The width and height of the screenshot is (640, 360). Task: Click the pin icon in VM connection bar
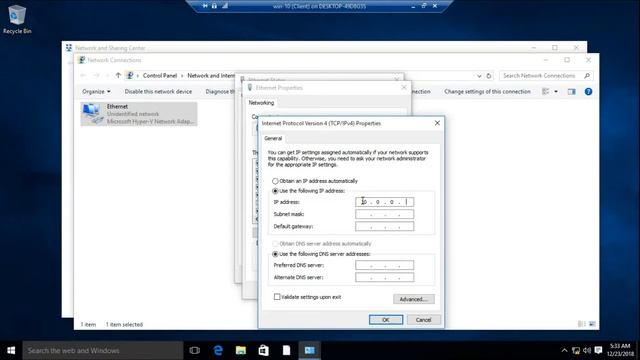[x=205, y=6]
